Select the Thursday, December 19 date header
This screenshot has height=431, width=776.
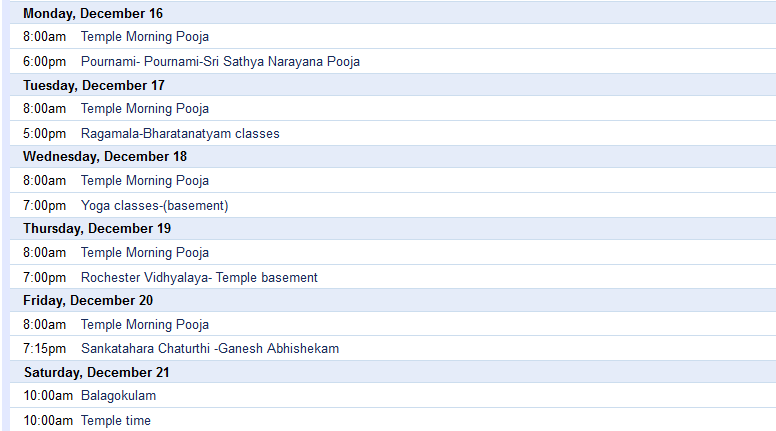pos(97,229)
